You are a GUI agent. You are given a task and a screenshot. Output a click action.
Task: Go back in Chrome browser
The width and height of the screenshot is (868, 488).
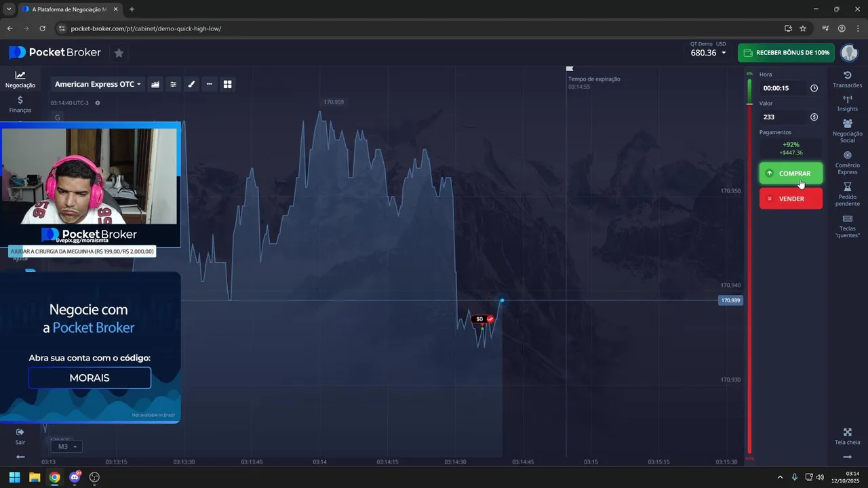click(9, 28)
